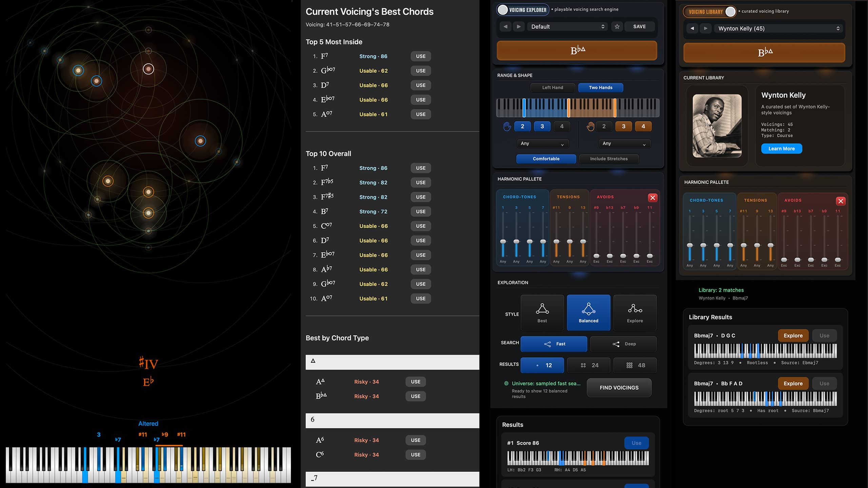Adjust 13 tension slider in Library pallete

(x=770, y=245)
